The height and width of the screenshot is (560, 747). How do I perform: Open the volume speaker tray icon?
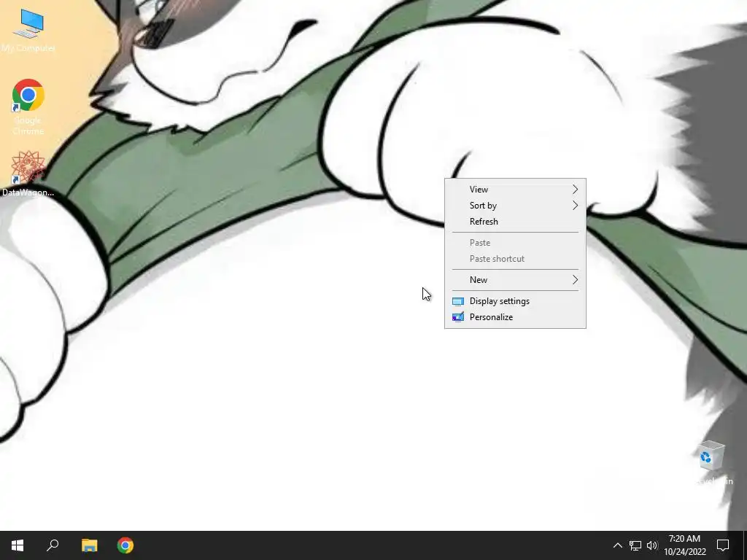652,545
